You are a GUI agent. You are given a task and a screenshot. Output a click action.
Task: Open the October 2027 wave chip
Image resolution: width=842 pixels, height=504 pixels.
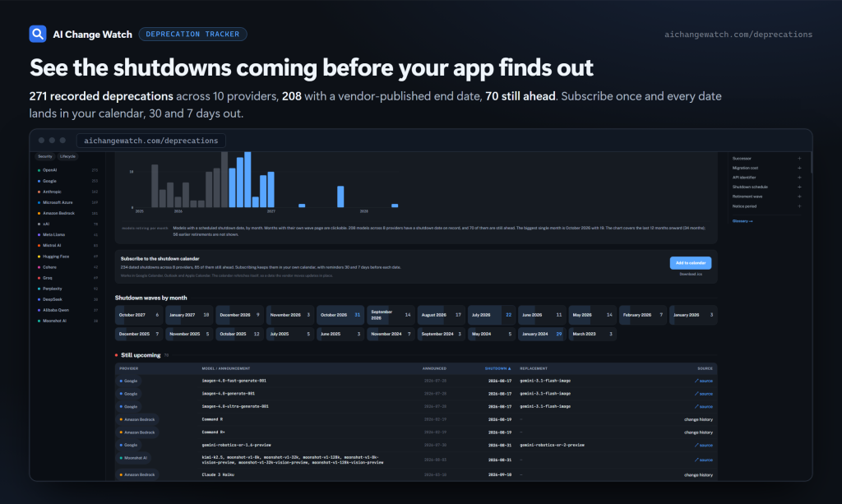[138, 315]
